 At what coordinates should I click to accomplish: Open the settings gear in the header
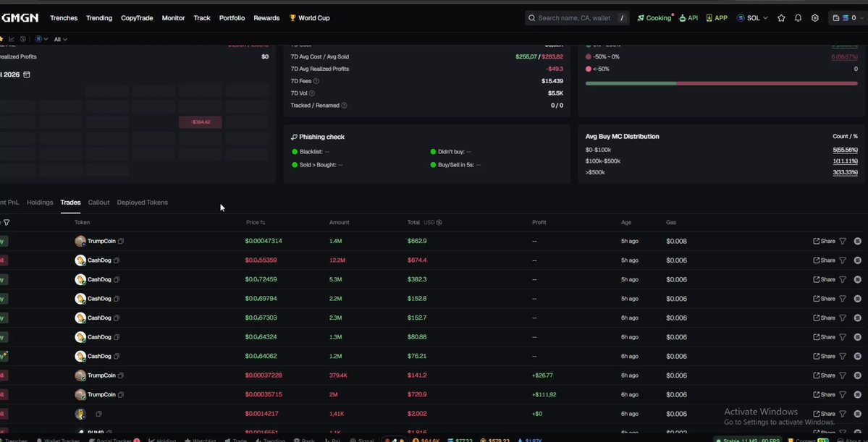(815, 17)
